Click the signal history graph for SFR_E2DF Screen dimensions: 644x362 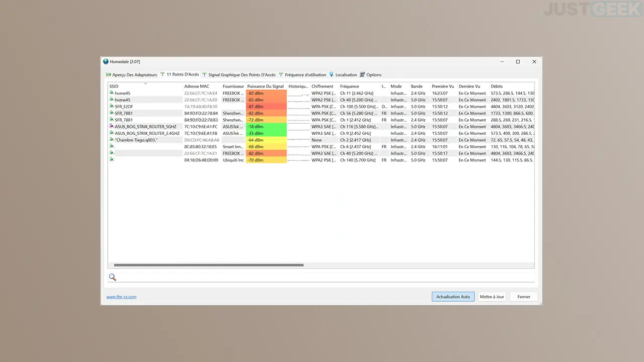[x=298, y=107]
